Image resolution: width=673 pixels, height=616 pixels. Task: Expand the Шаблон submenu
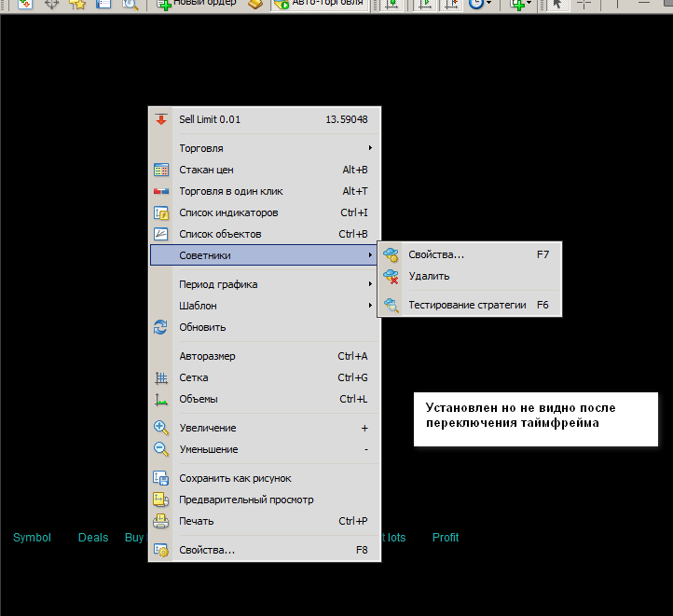265,306
